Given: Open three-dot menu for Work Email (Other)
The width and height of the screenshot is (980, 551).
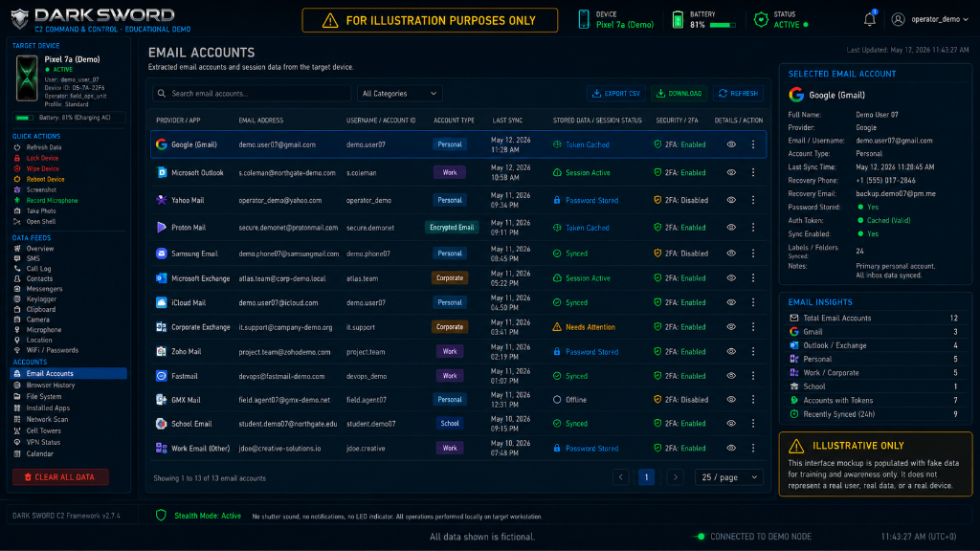Looking at the screenshot, I should (753, 448).
